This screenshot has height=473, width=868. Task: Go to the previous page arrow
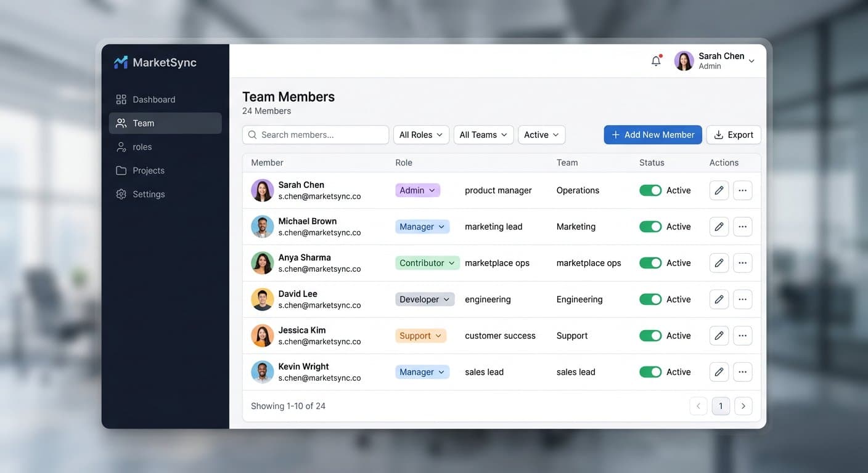pos(698,406)
